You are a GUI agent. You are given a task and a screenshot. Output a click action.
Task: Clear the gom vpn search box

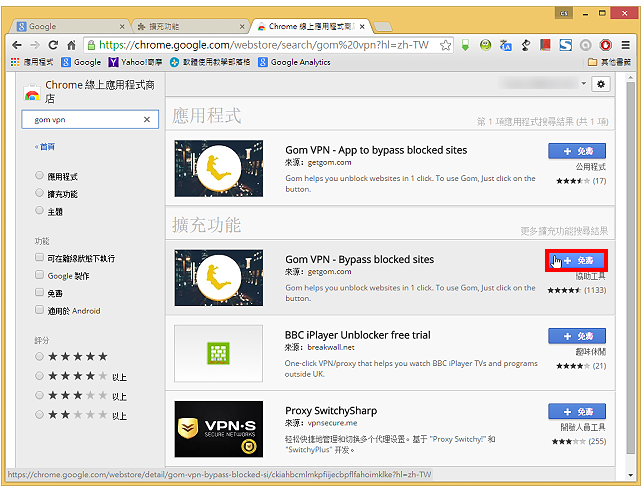point(147,119)
